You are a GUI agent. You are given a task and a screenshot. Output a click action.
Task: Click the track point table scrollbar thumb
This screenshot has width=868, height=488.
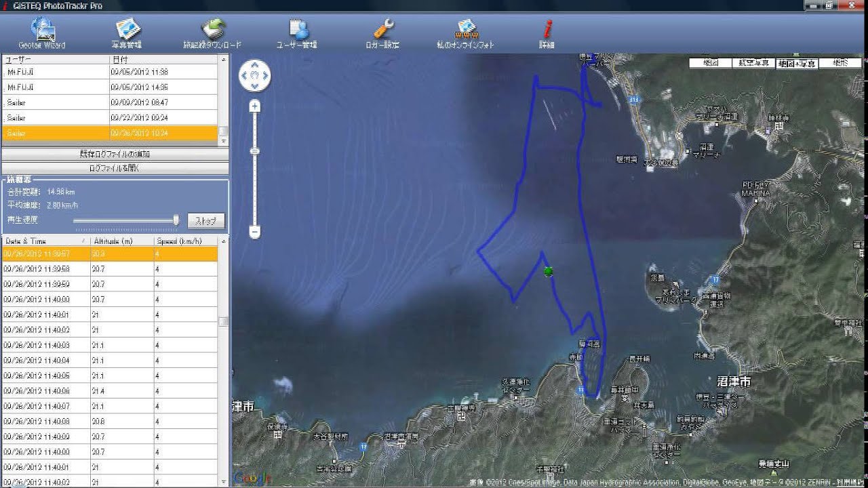click(223, 322)
